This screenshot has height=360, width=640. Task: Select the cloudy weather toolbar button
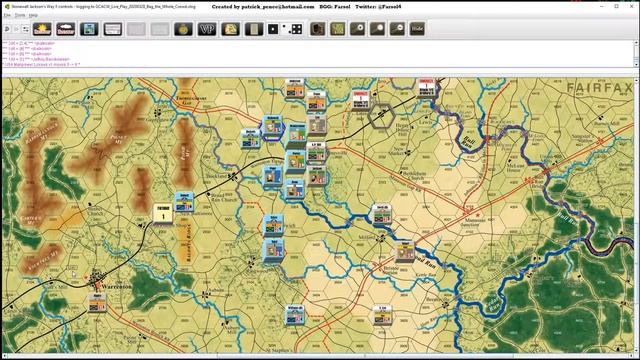(x=66, y=29)
